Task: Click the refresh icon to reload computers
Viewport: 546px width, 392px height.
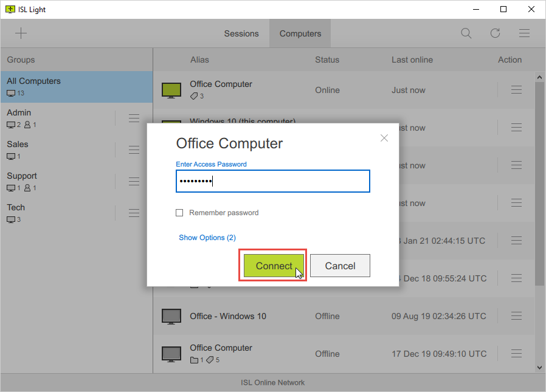Action: pyautogui.click(x=495, y=33)
